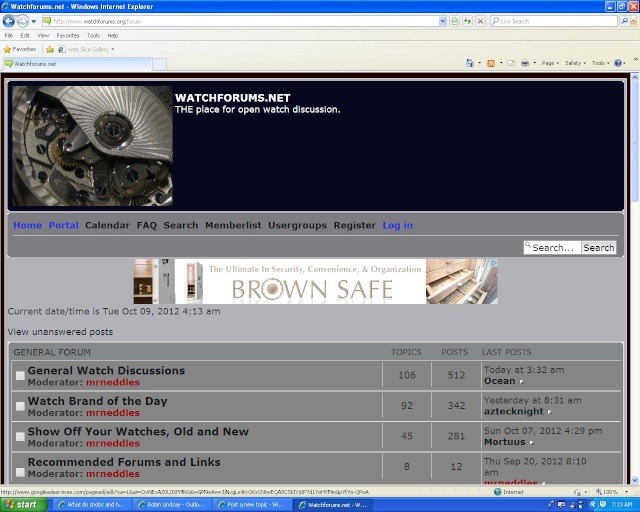This screenshot has width=640, height=512.
Task: Open the Tools menu in menu bar
Action: click(93, 36)
